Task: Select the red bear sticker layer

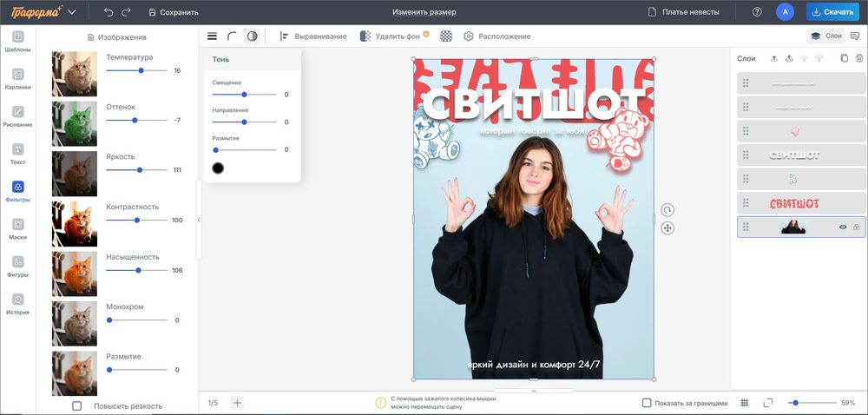Action: (x=801, y=131)
